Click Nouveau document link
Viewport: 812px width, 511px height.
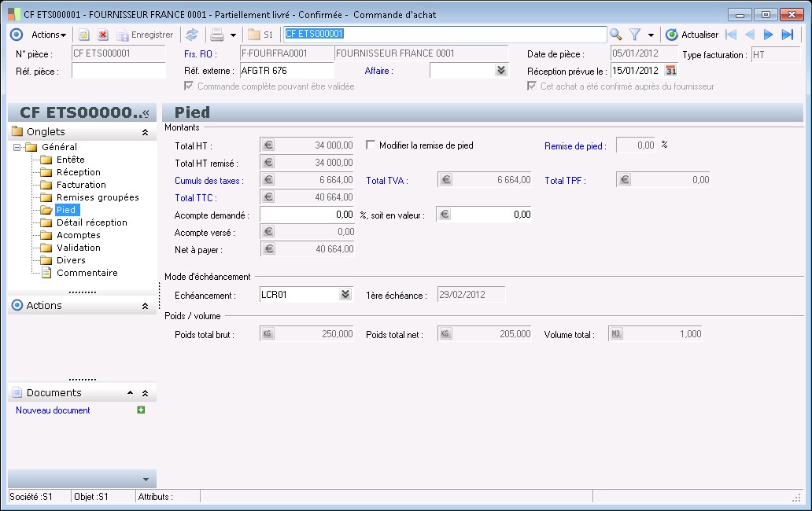tap(53, 410)
